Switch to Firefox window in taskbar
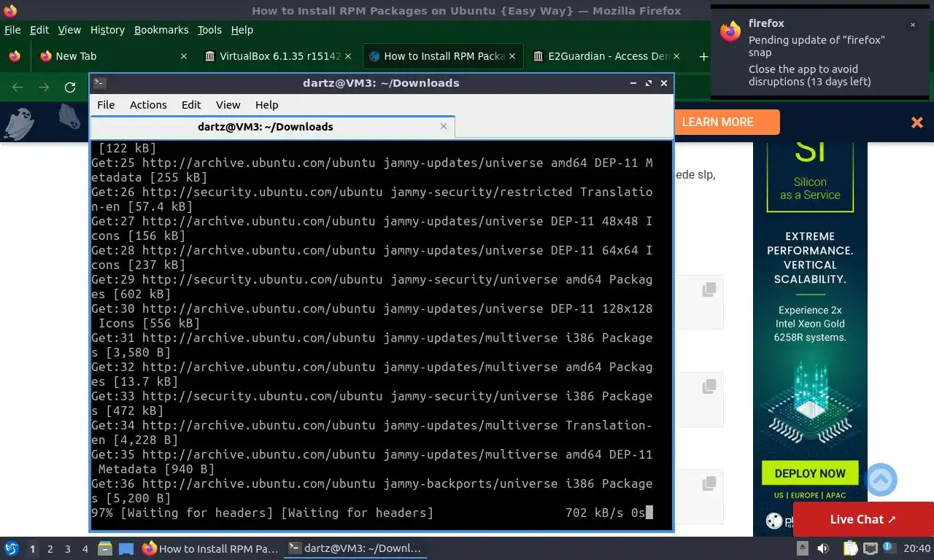934x560 pixels. 211,548
